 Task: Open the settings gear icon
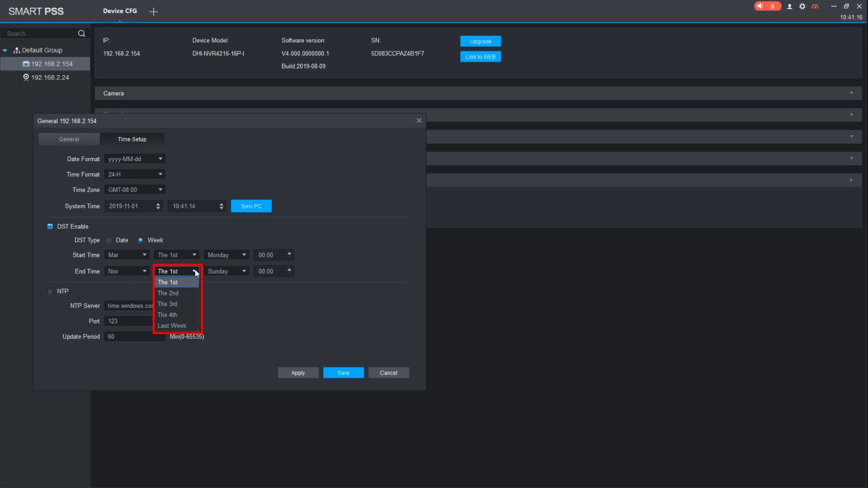[802, 7]
